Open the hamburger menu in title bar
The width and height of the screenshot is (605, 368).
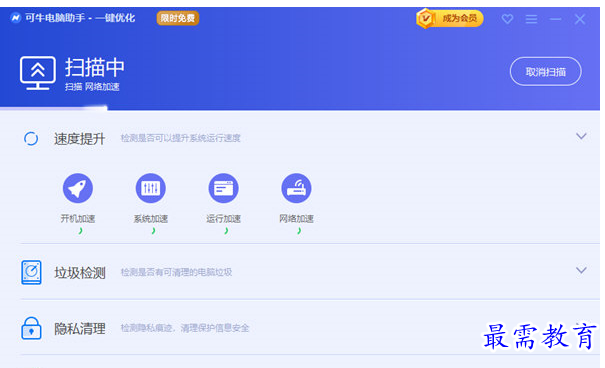(x=531, y=19)
